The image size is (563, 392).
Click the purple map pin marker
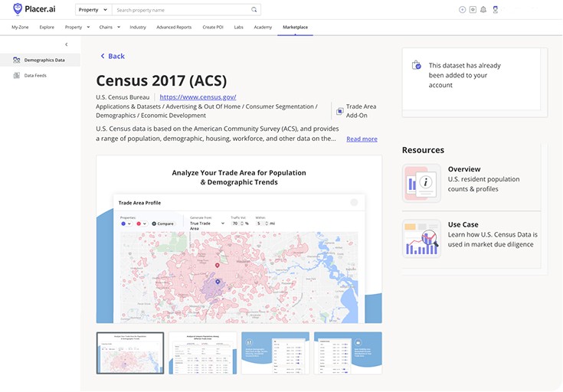218,282
